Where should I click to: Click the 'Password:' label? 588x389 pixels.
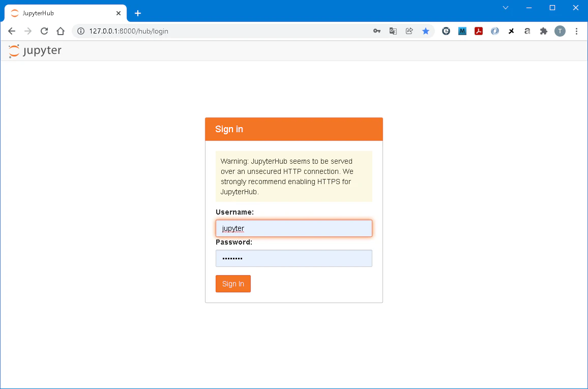234,242
